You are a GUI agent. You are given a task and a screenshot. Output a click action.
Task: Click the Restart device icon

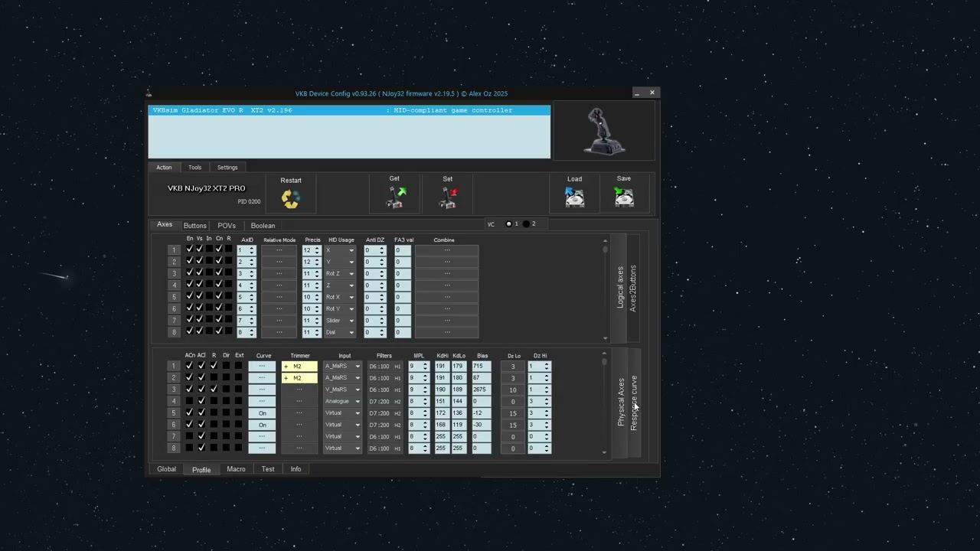click(290, 199)
